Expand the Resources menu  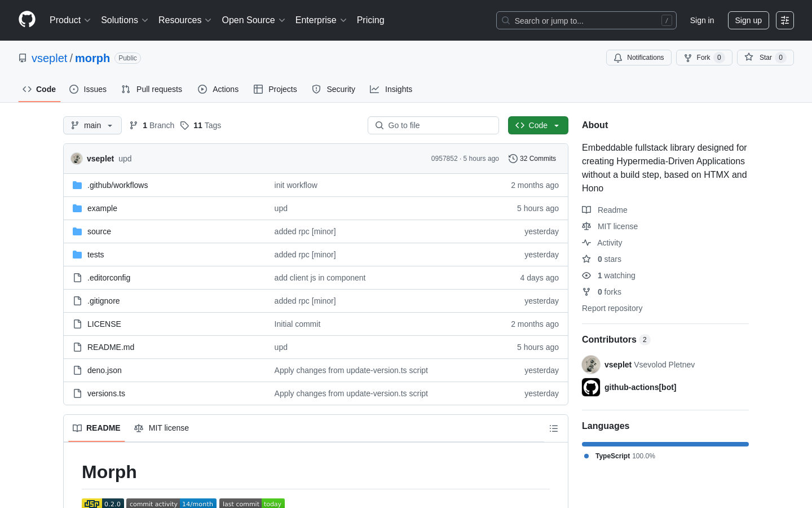pyautogui.click(x=185, y=20)
